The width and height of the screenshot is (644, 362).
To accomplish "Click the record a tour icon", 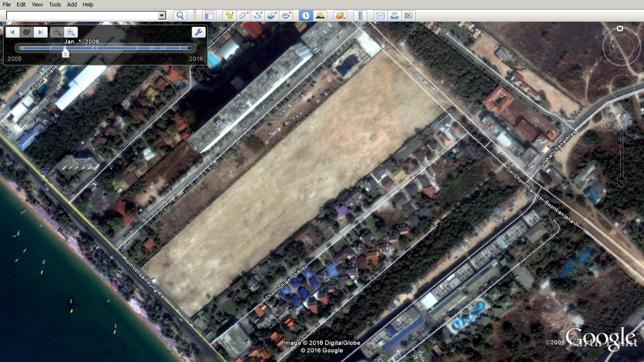I will [x=287, y=16].
